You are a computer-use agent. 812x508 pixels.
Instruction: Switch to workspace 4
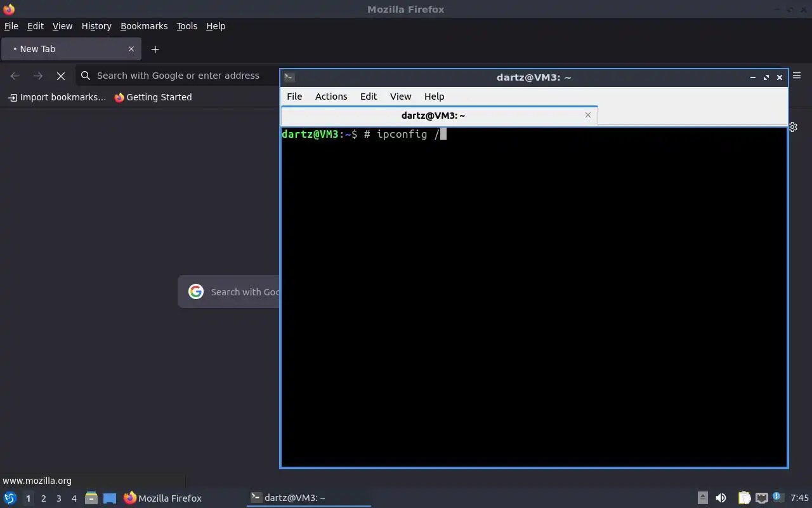[x=74, y=498]
